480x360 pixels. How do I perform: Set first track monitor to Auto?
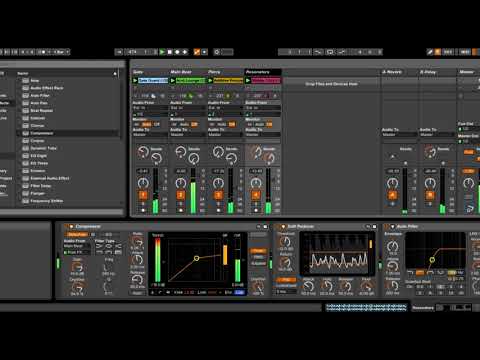pos(147,124)
